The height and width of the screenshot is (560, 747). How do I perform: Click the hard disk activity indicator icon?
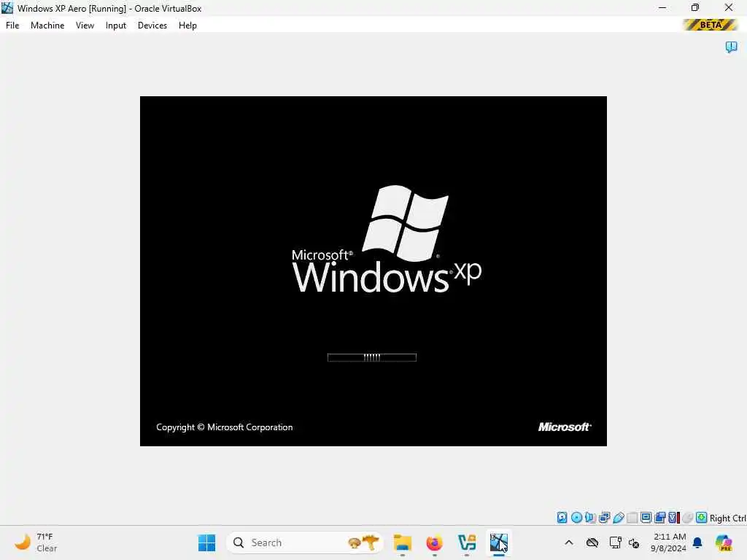pyautogui.click(x=562, y=518)
